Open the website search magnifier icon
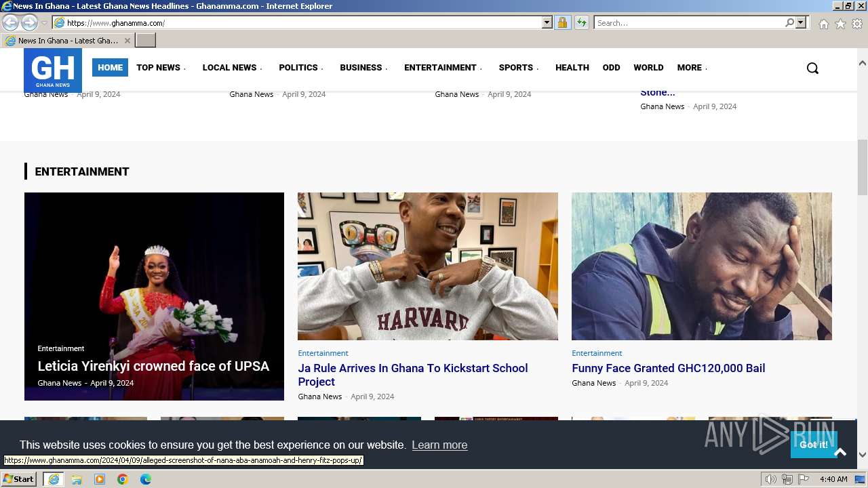 click(812, 68)
